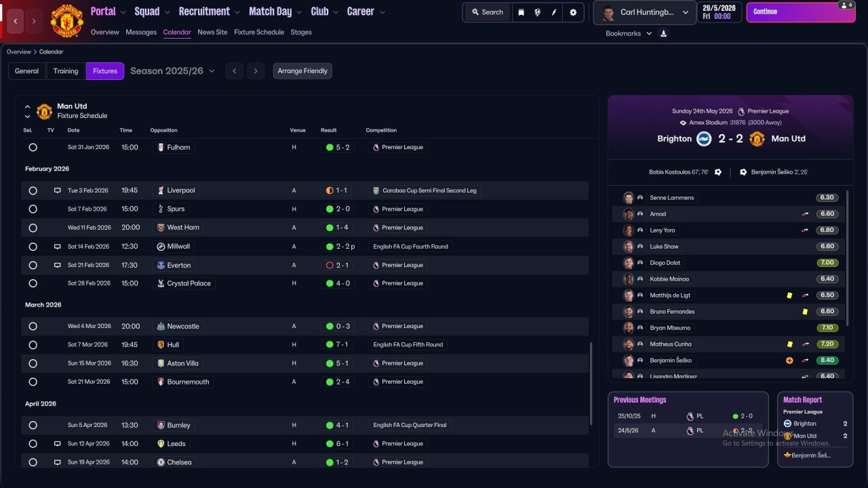Screen dimensions: 868x488
Task: Open the Fixture Schedule sub-menu
Action: pyautogui.click(x=259, y=32)
